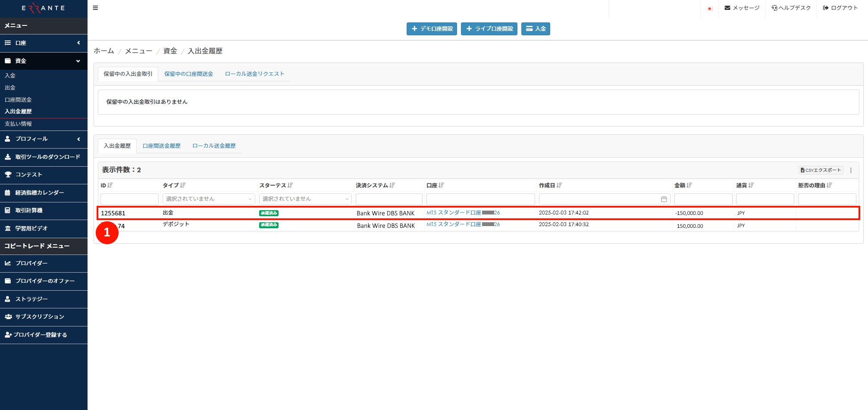Image resolution: width=868 pixels, height=410 pixels.
Task: Click the hamburger menu toggle icon
Action: click(95, 8)
